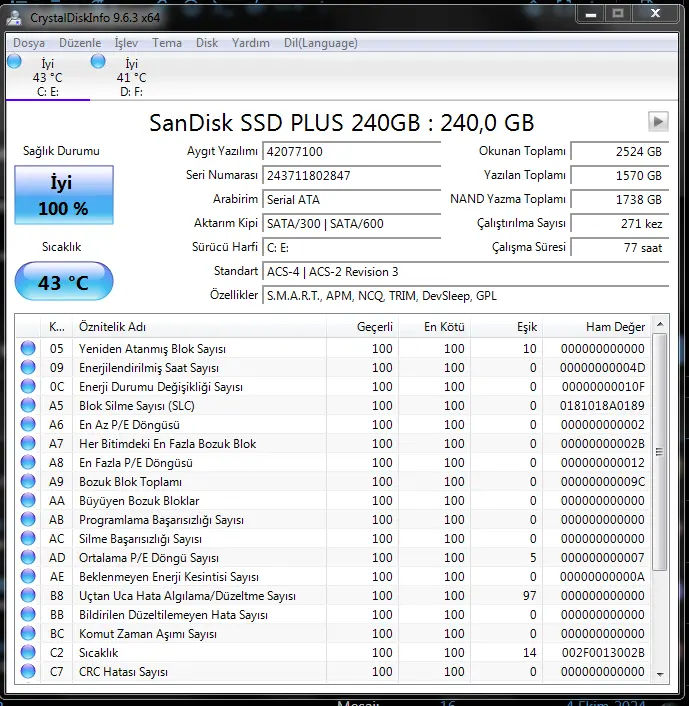The width and height of the screenshot is (689, 706).
Task: Click the Eşik column header
Action: 506,327
